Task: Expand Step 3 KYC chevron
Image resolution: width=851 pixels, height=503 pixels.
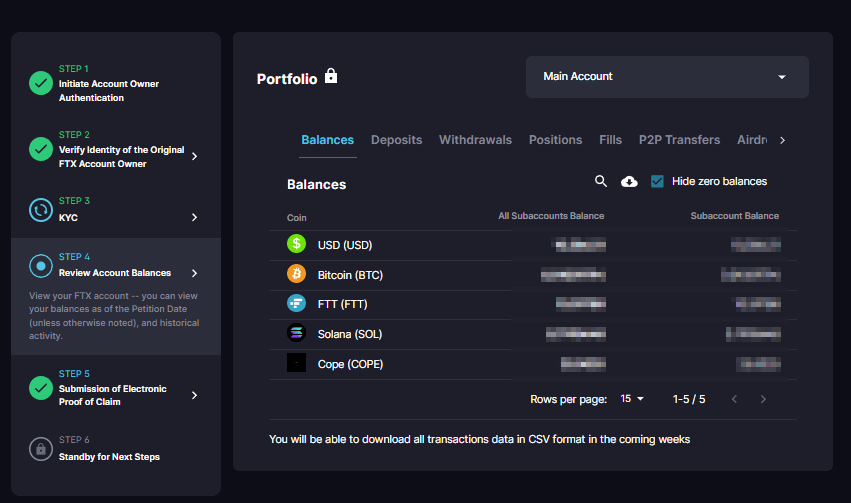Action: coord(194,218)
